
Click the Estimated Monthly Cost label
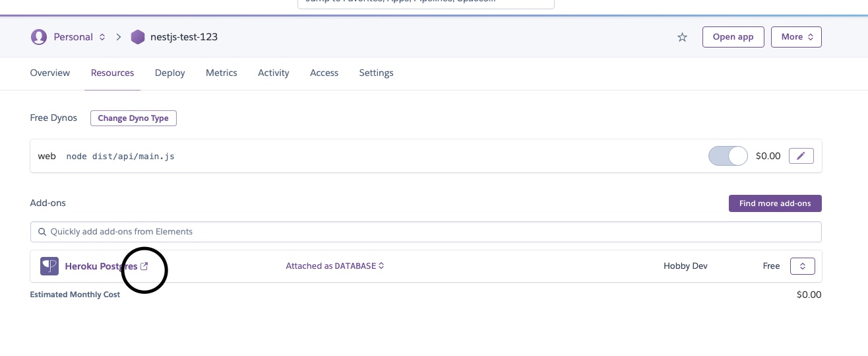coord(75,295)
